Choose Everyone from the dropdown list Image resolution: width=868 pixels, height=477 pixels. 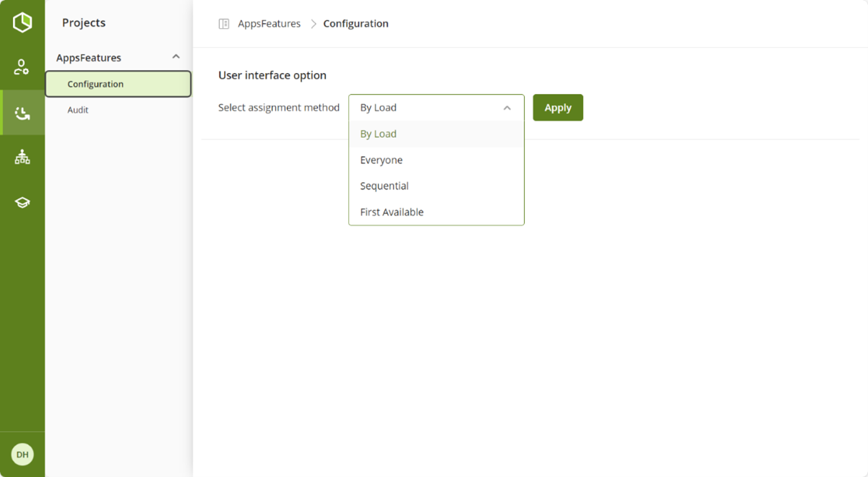[437, 160]
